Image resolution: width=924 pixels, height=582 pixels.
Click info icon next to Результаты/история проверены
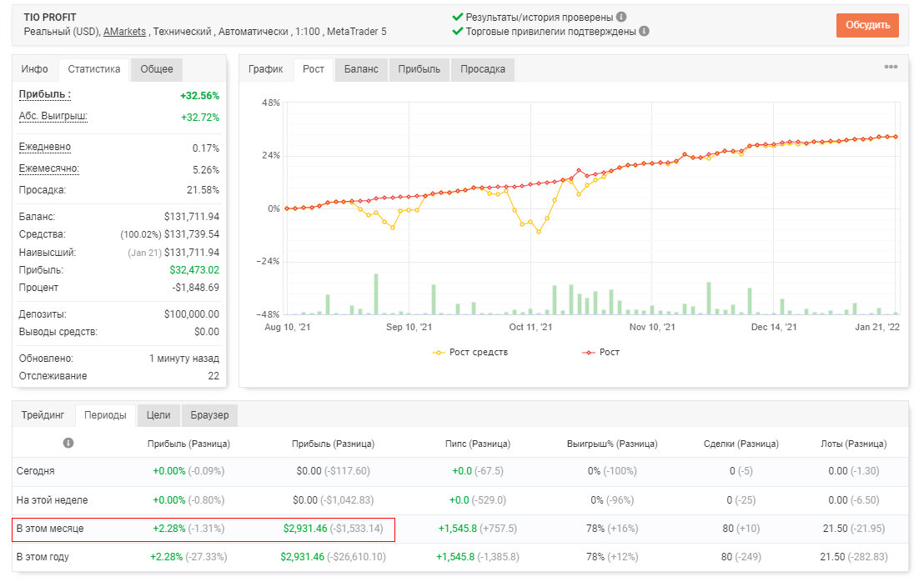click(621, 17)
